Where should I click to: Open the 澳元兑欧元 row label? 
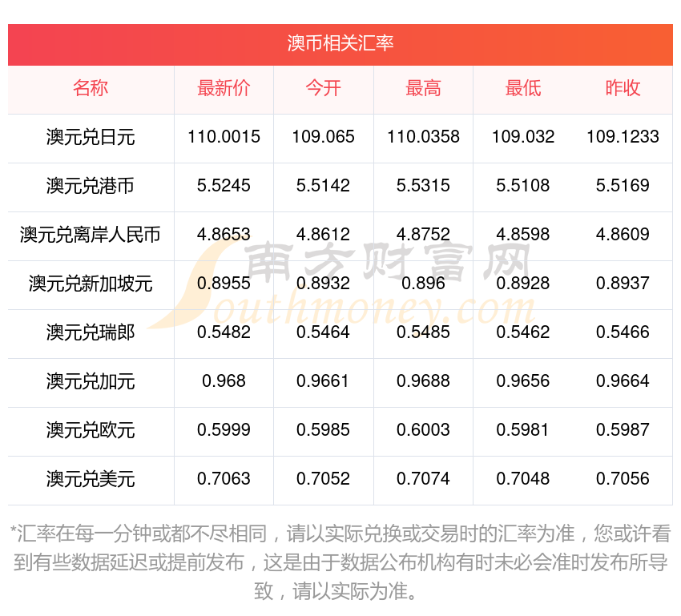click(91, 431)
